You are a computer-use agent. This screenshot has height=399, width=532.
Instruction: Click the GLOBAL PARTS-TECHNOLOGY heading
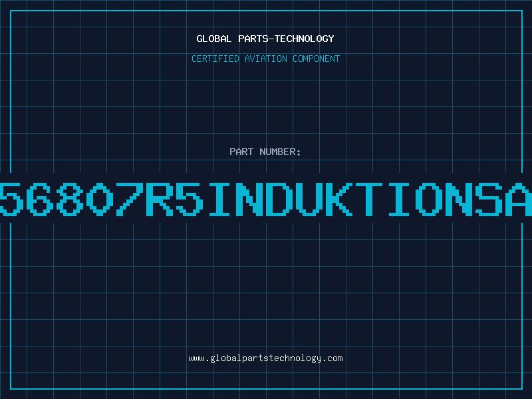[265, 39]
